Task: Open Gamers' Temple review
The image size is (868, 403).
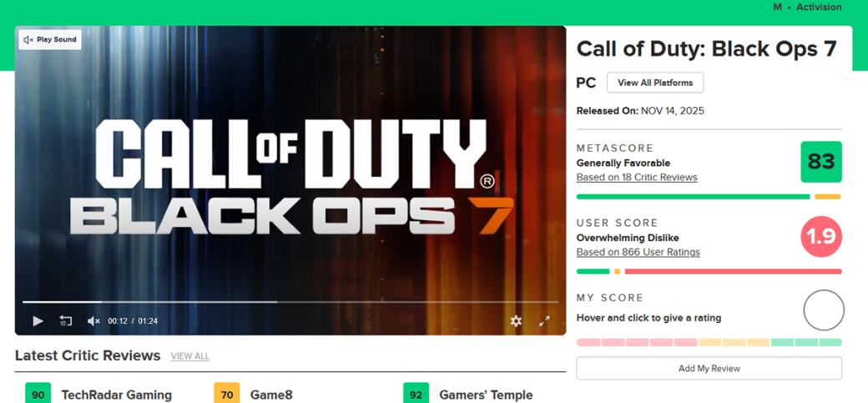Action: pyautogui.click(x=486, y=395)
